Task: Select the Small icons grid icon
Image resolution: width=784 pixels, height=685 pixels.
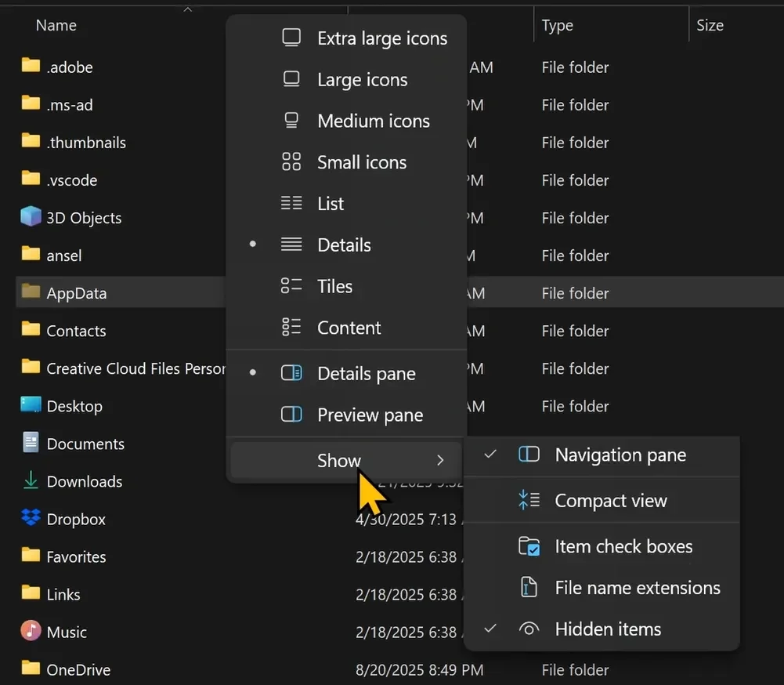Action: pos(291,162)
